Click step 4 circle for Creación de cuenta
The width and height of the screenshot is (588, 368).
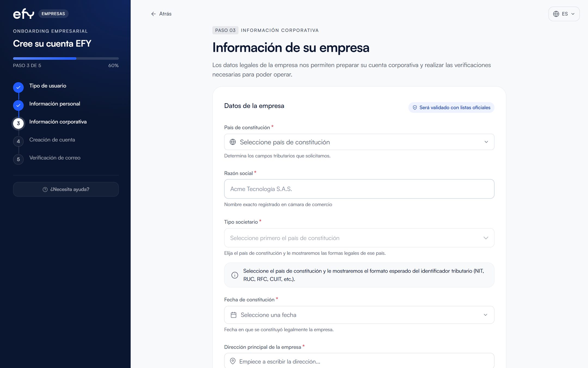[x=18, y=141]
